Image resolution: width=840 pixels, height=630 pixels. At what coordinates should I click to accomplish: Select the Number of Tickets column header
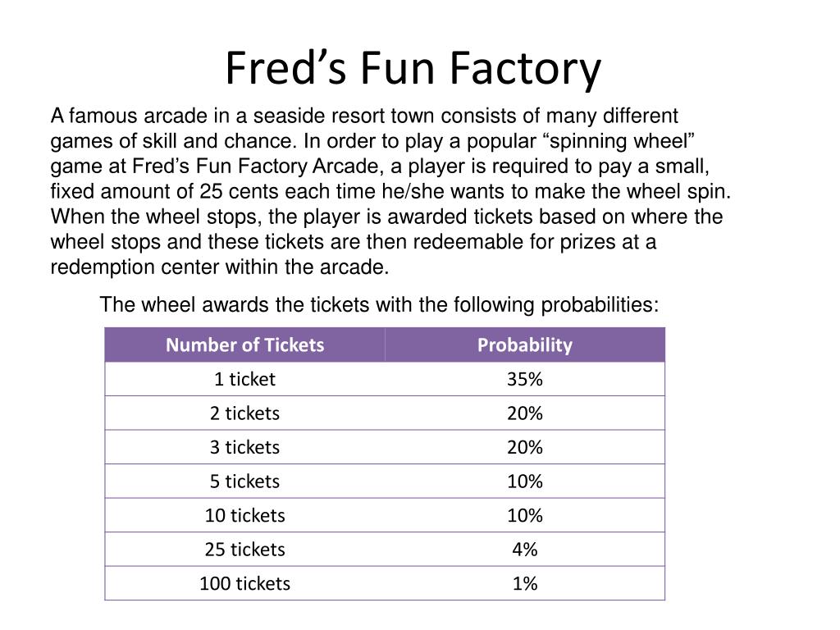[244, 345]
